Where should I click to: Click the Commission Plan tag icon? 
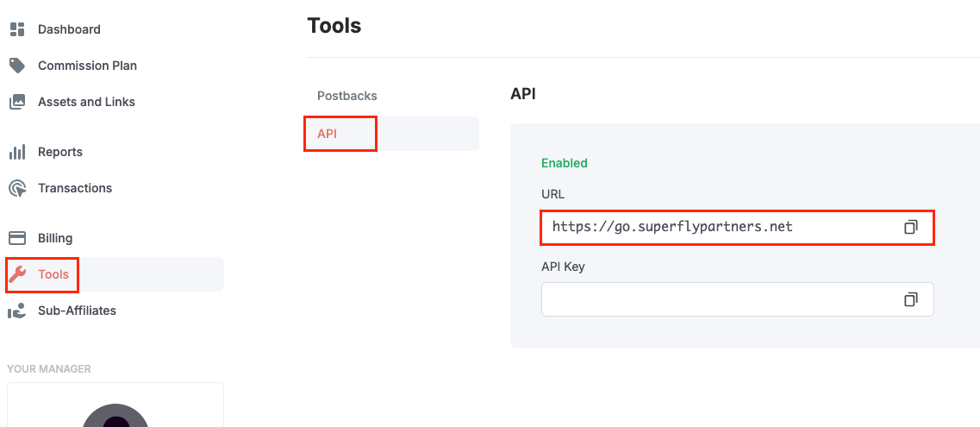[17, 66]
